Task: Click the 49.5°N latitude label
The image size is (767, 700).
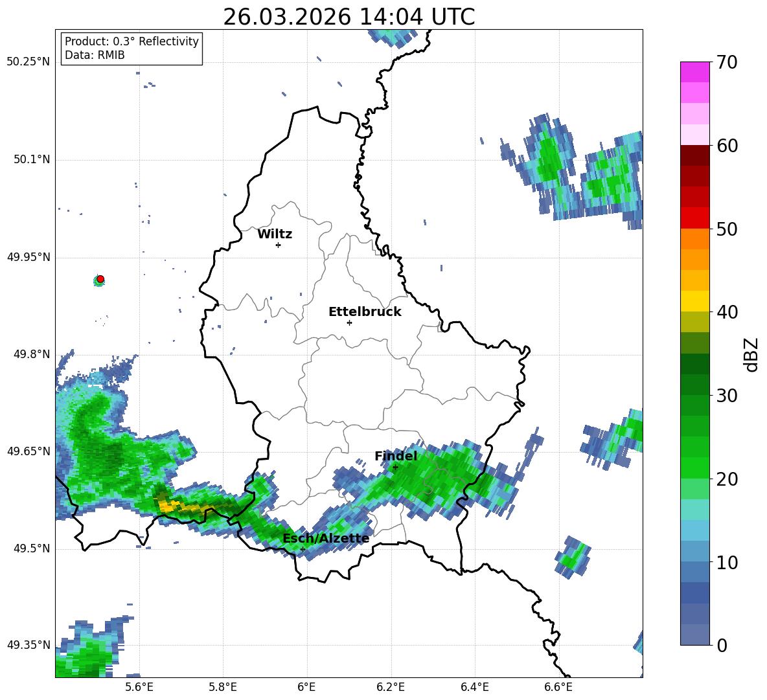Action: click(x=31, y=548)
